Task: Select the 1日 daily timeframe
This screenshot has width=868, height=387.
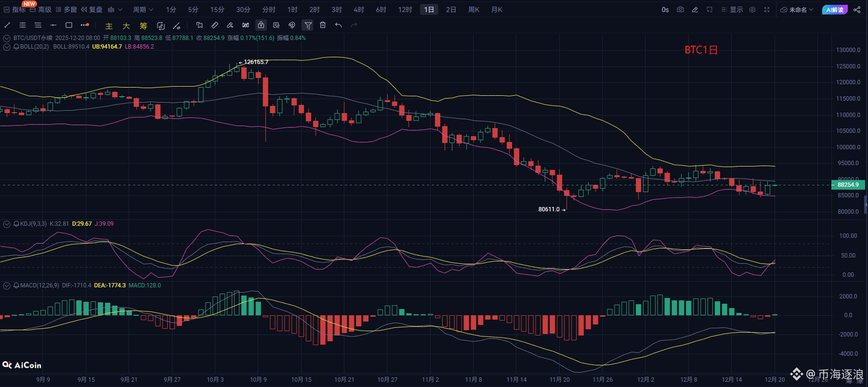Action: pyautogui.click(x=429, y=10)
